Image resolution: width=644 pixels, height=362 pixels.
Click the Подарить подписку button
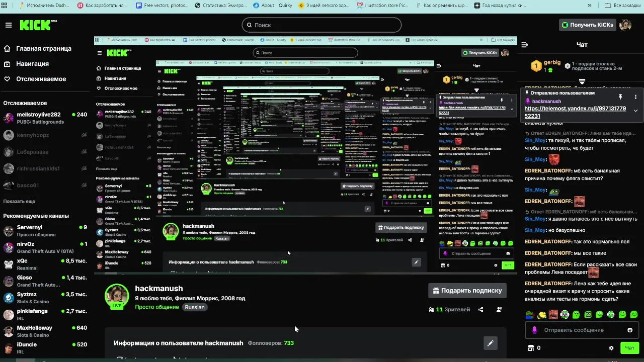click(467, 291)
